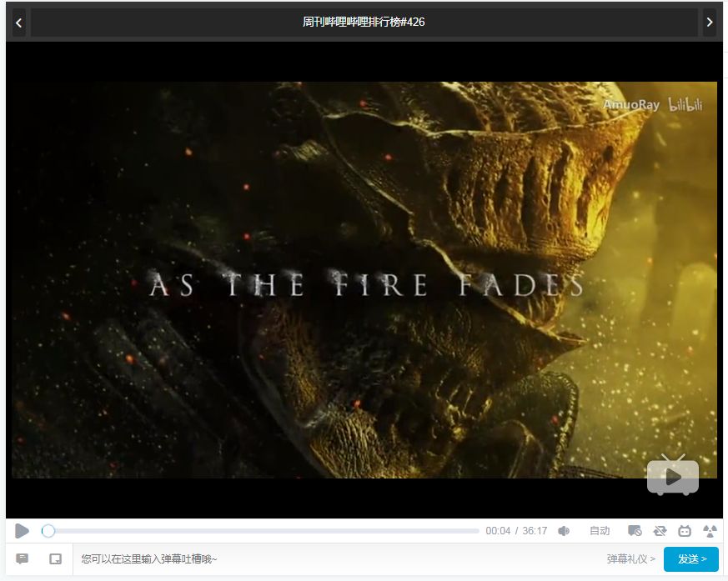728x581 pixels.
Task: Click the video progress slider handle
Action: (48, 531)
